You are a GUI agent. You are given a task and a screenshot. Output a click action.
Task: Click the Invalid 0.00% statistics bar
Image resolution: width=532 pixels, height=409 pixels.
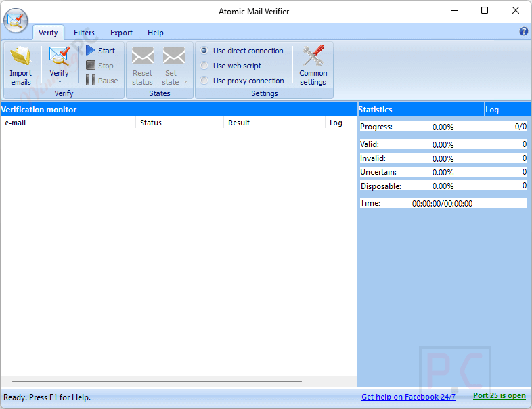[443, 158]
